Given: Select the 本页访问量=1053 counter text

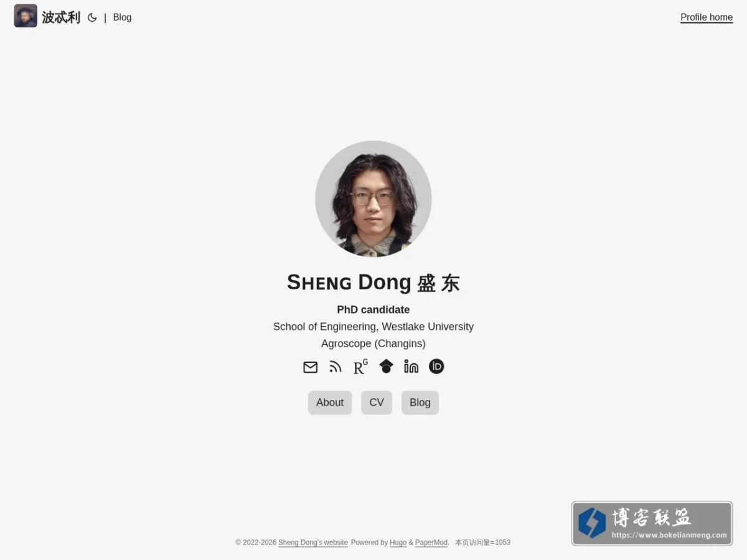Looking at the screenshot, I should point(482,543).
